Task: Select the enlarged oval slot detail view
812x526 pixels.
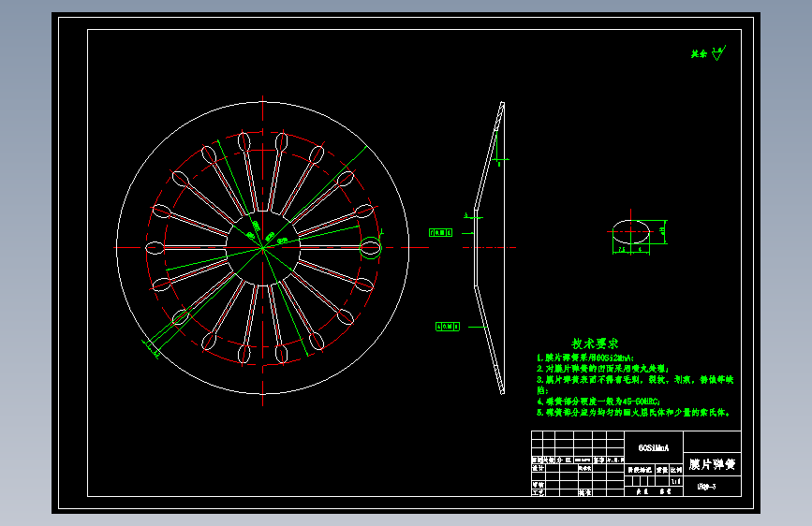Action: (x=630, y=232)
